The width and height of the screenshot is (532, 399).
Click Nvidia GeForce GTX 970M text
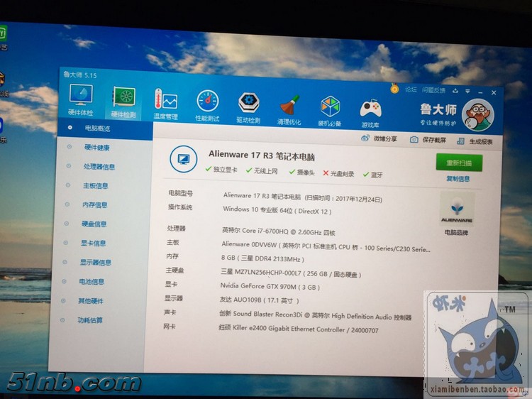pos(270,287)
